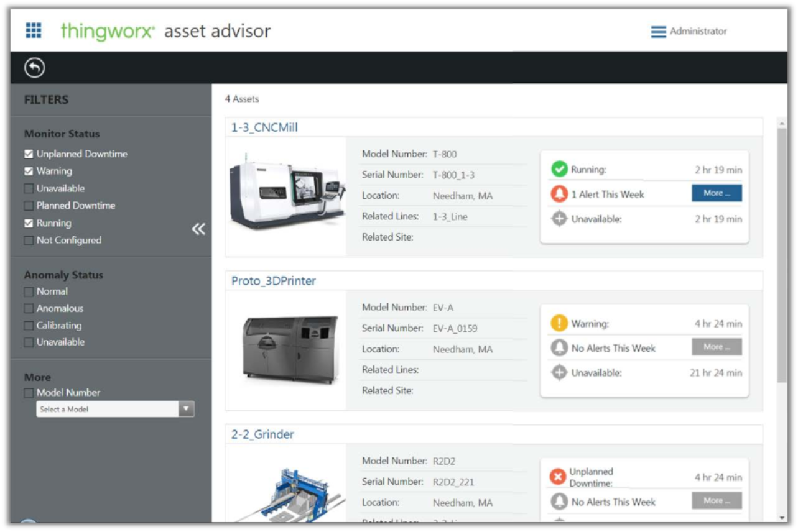Screen dimensions: 798x532
Task: Collapse the filters panel with double chevron
Action: coord(198,229)
